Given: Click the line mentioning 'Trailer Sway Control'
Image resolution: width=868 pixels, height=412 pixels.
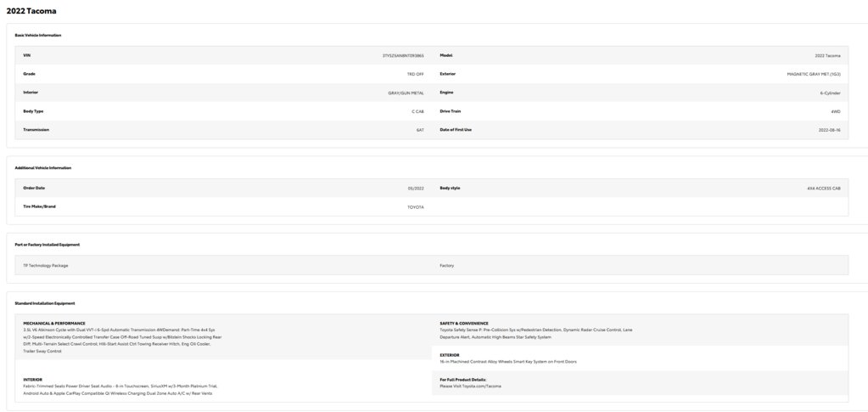Looking at the screenshot, I should [42, 352].
